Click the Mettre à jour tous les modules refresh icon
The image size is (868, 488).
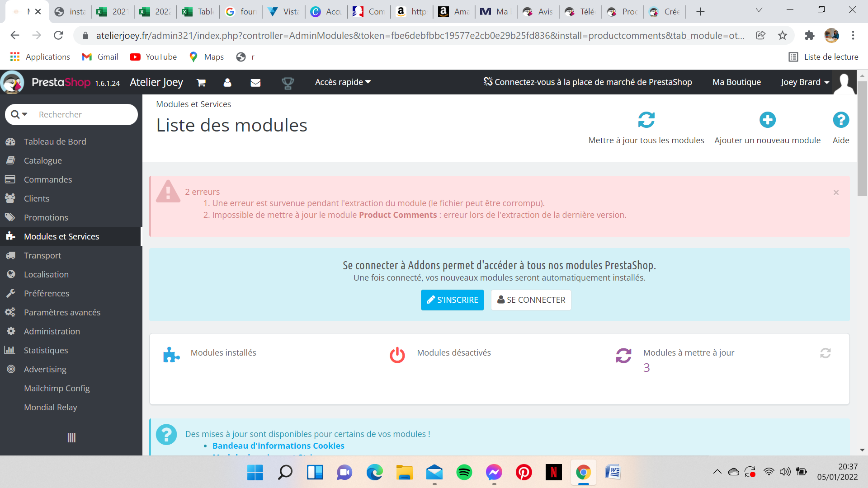tap(646, 120)
